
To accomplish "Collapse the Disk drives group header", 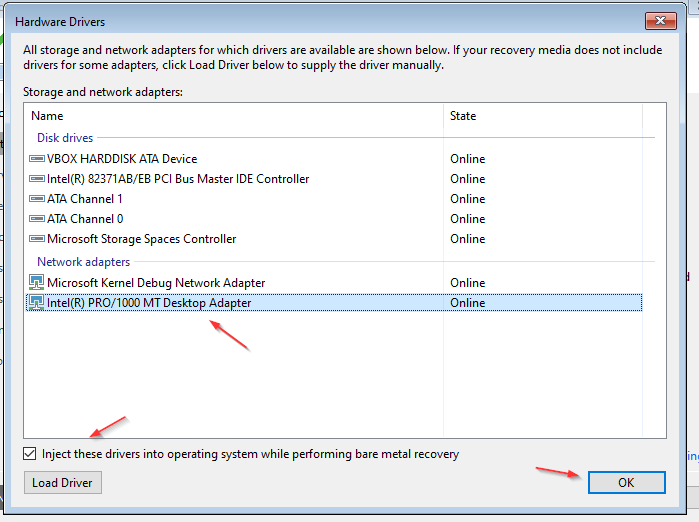I will point(65,138).
